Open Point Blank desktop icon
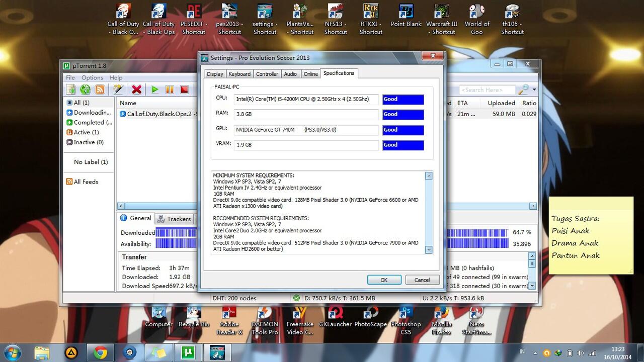Viewport: 644px width, 362px height. pos(406,16)
